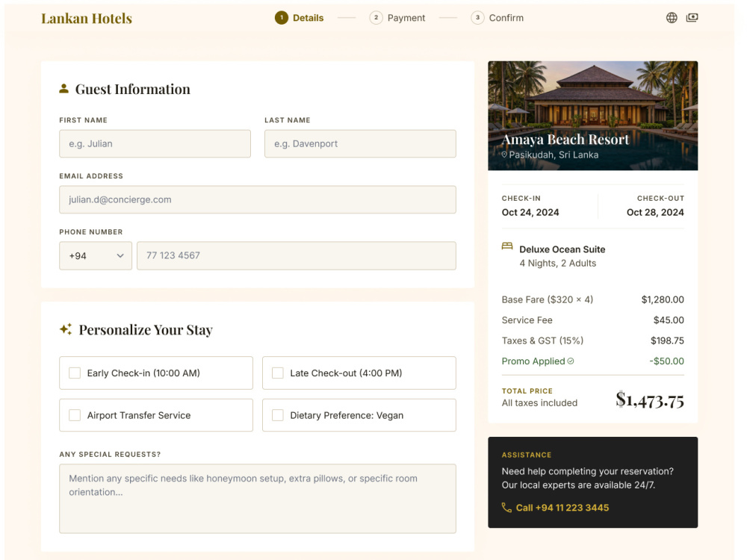Click check-in date Oct 24, 2024
This screenshot has width=747, height=560.
coord(530,212)
